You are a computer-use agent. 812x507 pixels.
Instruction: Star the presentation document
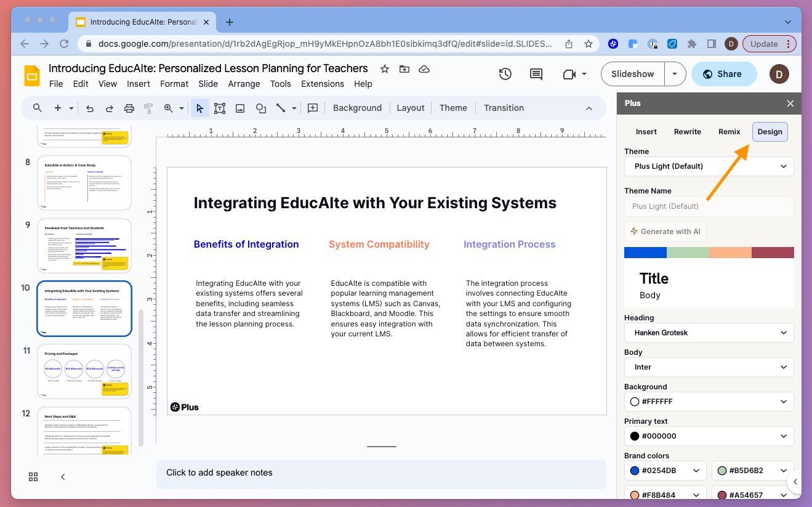point(385,68)
